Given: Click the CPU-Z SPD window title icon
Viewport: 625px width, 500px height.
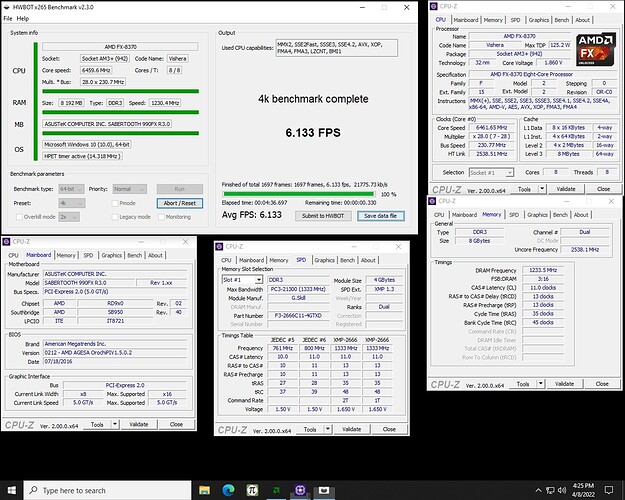Looking at the screenshot, I should click(219, 246).
